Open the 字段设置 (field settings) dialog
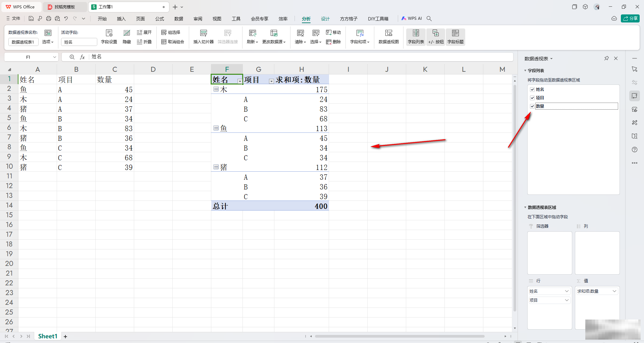Viewport: 644px width, 343px height. coord(109,37)
